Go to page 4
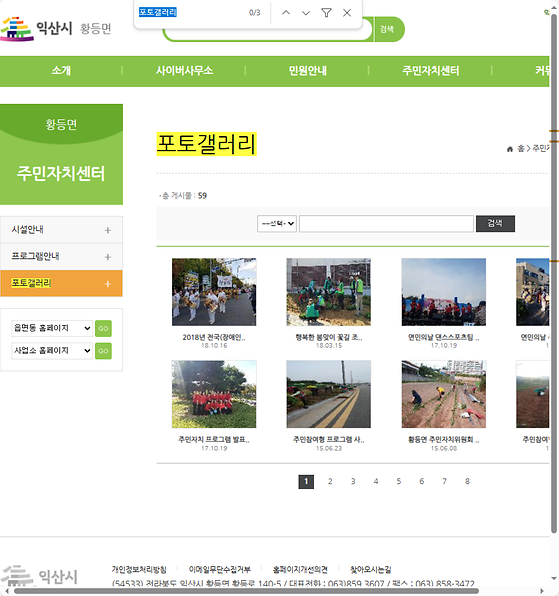 click(376, 482)
